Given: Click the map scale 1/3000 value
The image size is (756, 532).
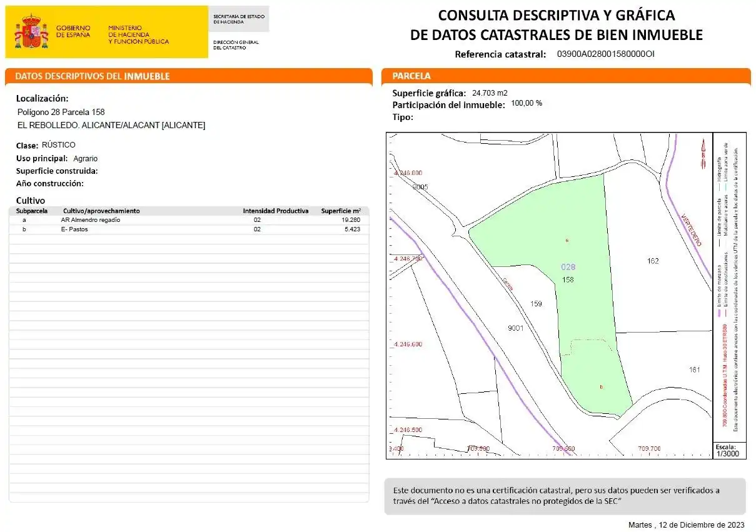Looking at the screenshot, I should coord(727,454).
